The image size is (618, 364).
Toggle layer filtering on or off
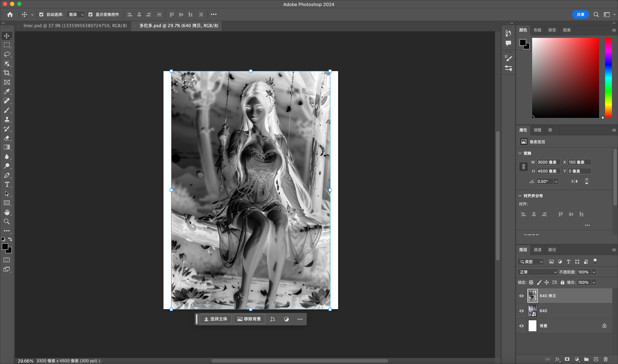(595, 261)
